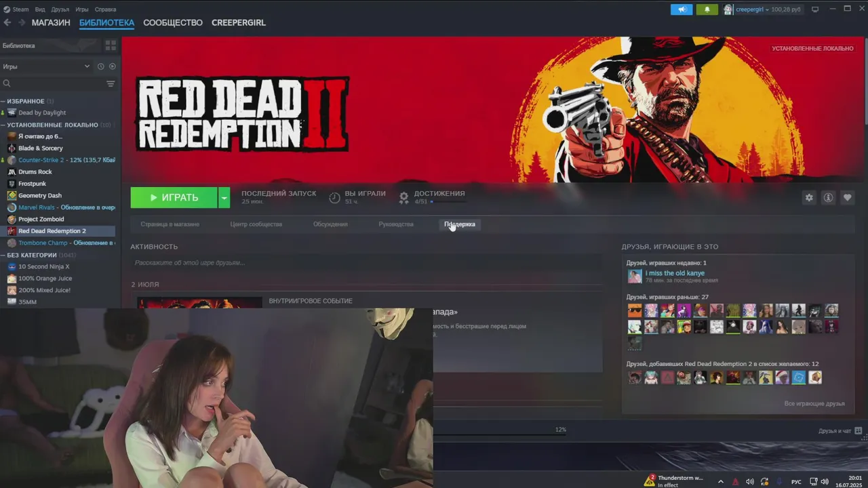Open the Вид menu
The height and width of the screenshot is (488, 868).
click(x=40, y=9)
